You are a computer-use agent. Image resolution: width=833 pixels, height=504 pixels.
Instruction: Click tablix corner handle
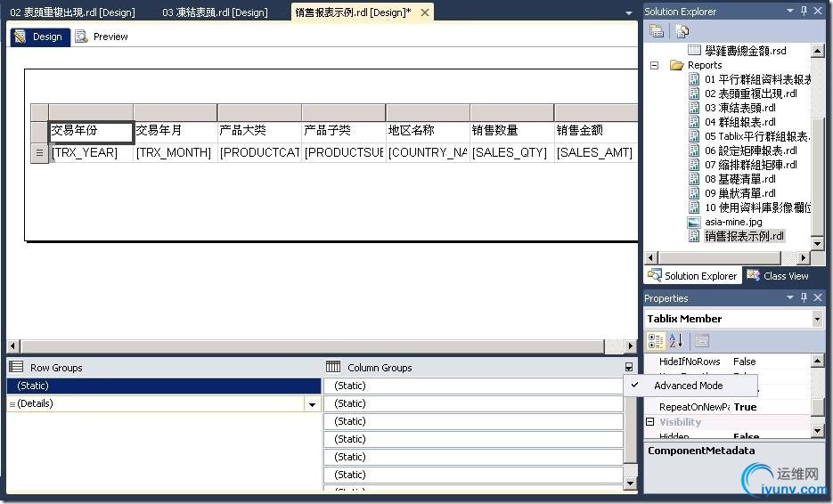pos(39,112)
